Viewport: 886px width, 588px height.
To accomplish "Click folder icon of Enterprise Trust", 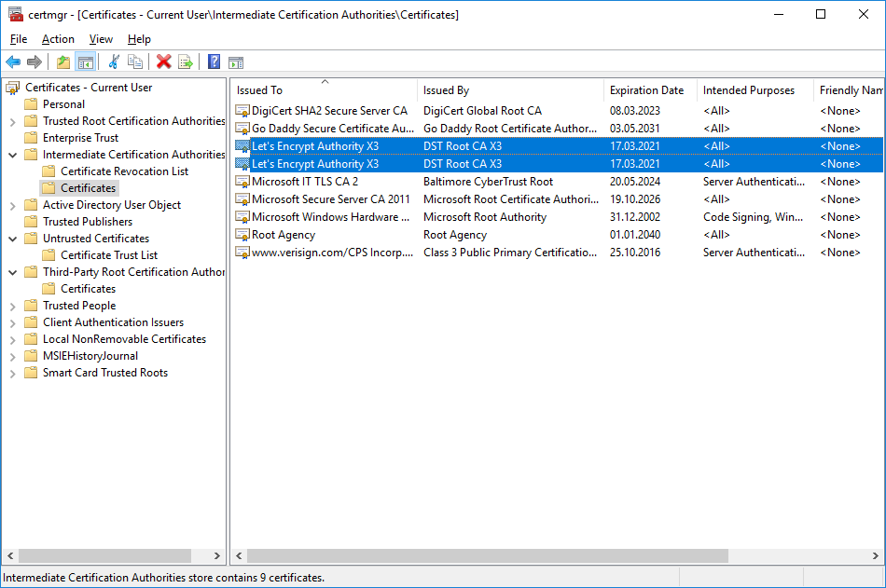I will pos(31,138).
